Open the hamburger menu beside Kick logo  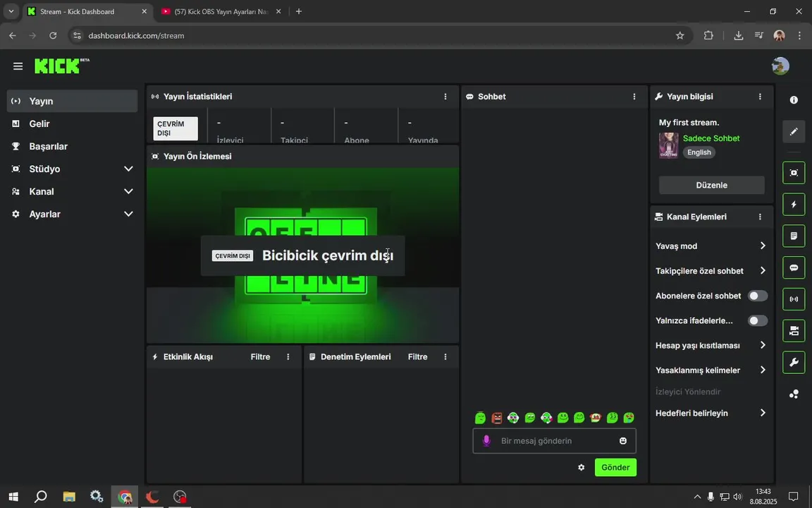tap(18, 66)
